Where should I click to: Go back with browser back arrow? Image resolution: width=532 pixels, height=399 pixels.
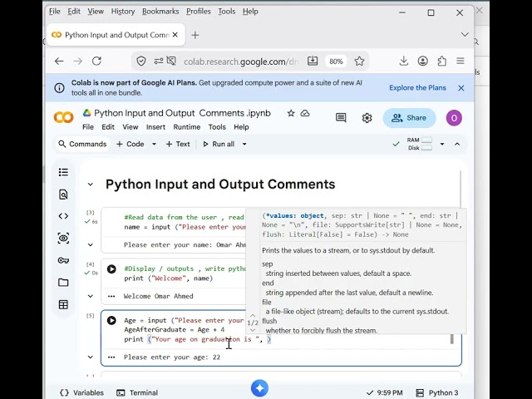coord(59,61)
